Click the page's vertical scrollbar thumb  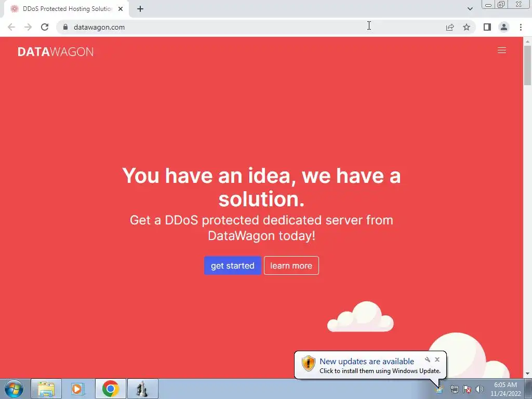(x=527, y=65)
